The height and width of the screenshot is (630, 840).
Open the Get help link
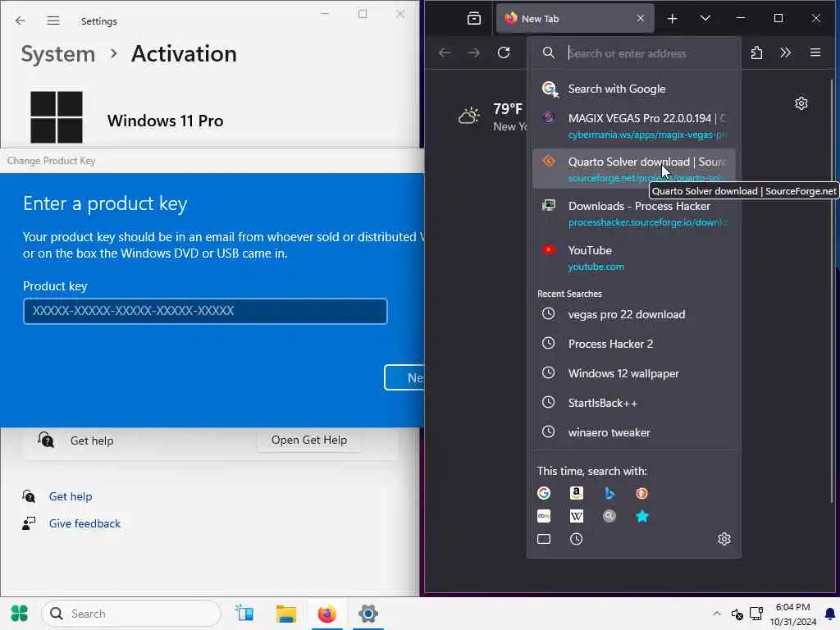pos(71,496)
